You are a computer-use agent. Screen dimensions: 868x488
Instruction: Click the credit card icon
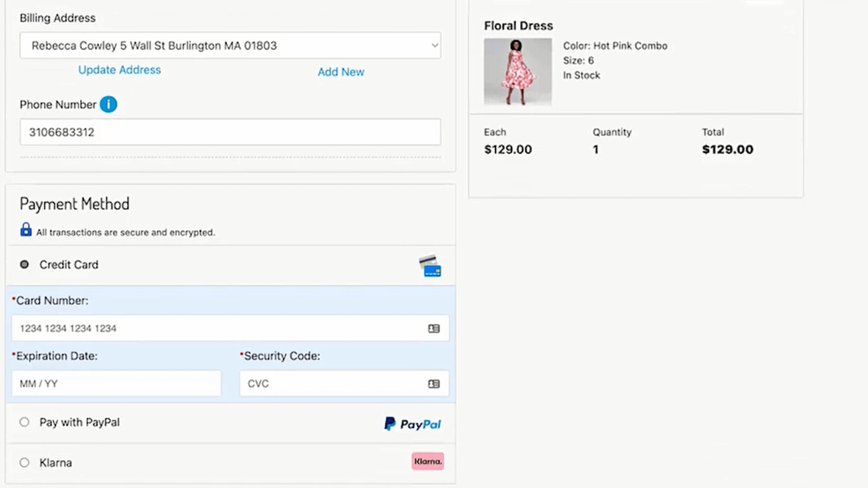coord(430,266)
